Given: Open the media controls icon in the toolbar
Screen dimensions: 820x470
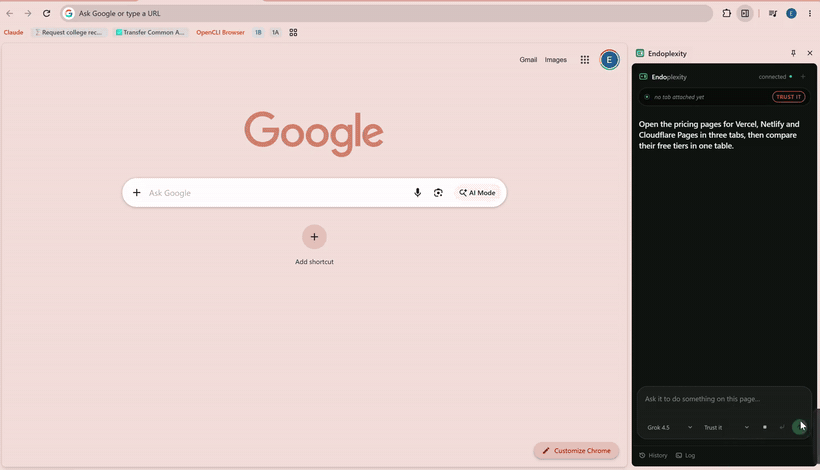Looking at the screenshot, I should coord(772,14).
